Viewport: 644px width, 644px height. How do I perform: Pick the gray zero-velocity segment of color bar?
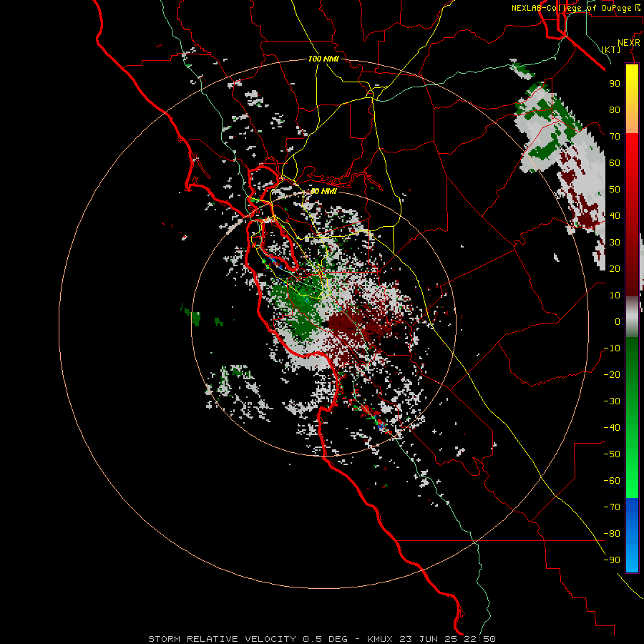pyautogui.click(x=632, y=316)
